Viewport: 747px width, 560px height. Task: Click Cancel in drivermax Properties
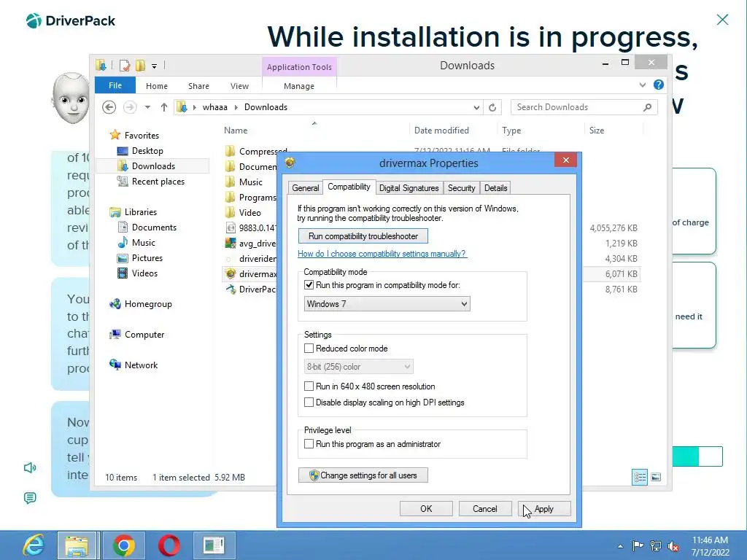485,508
